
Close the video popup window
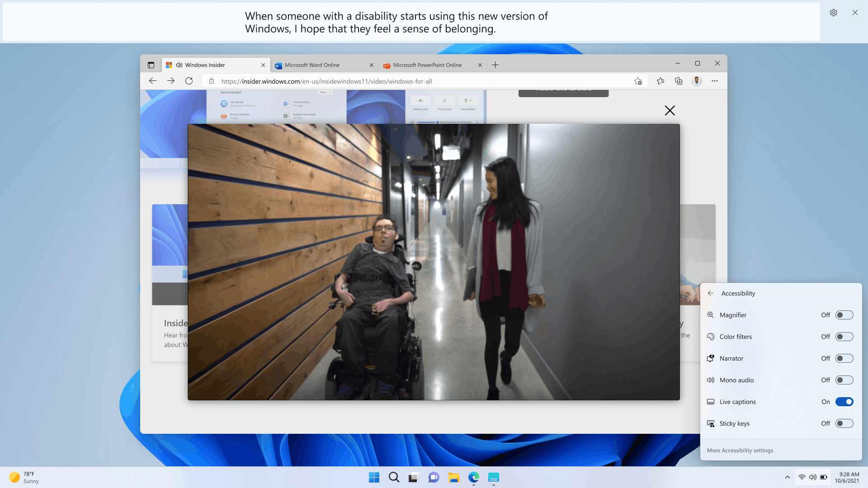pos(669,110)
